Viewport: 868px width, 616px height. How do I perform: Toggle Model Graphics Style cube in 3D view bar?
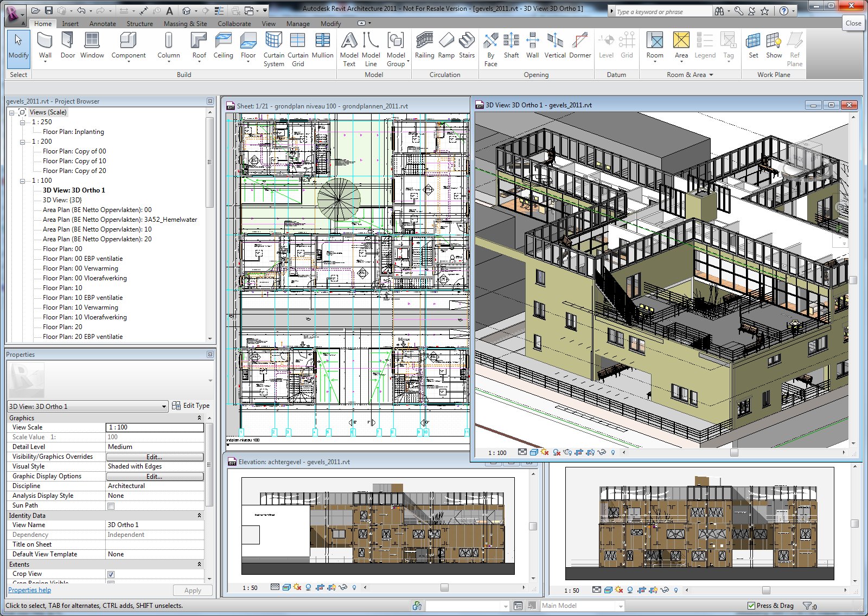pos(533,452)
